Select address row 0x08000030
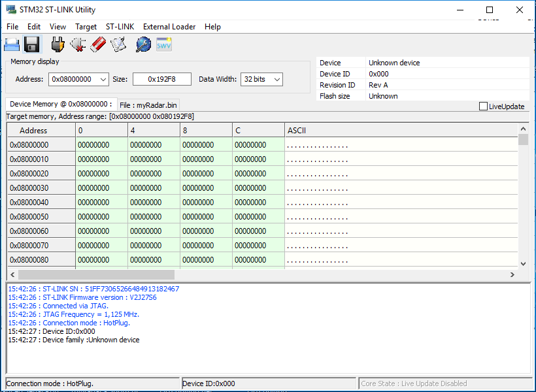This screenshot has height=392, width=536. (41, 188)
